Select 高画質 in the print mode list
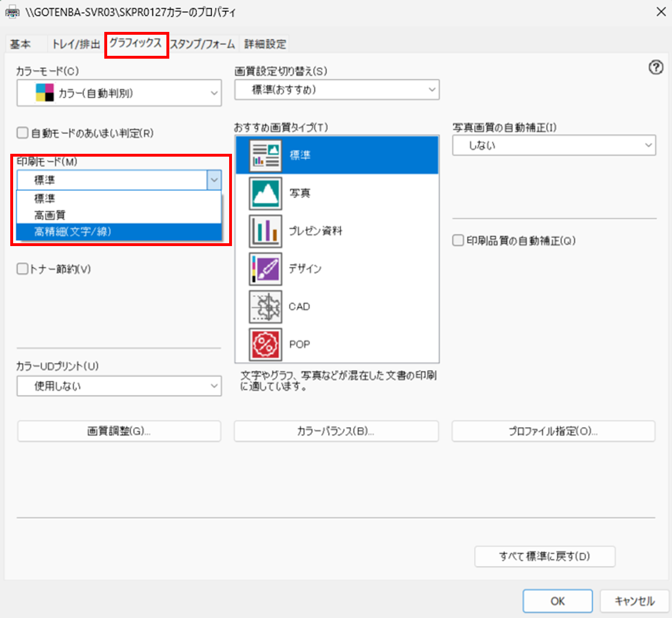This screenshot has height=618, width=672. point(50,215)
